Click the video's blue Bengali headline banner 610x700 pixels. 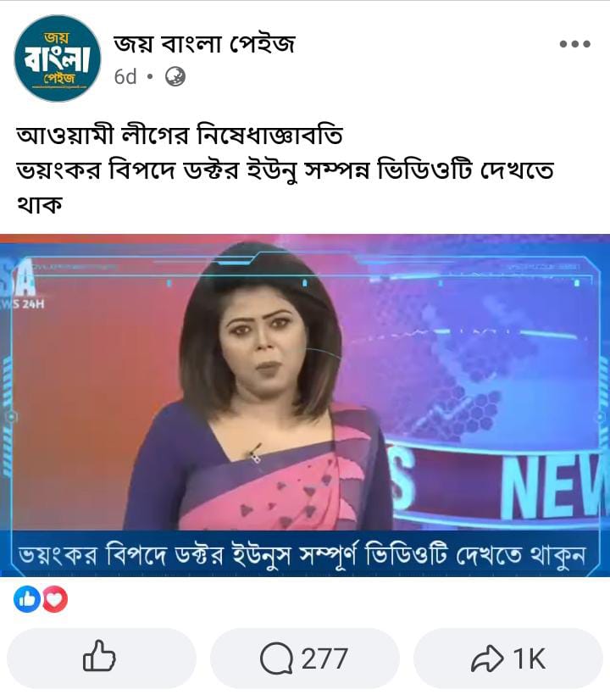(x=305, y=553)
